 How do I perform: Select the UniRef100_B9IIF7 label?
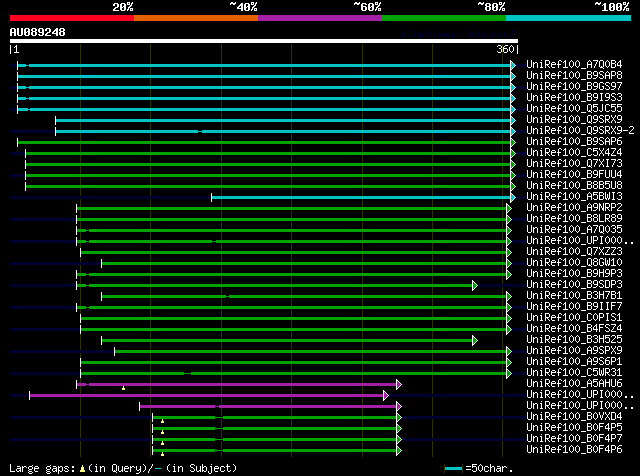574,307
